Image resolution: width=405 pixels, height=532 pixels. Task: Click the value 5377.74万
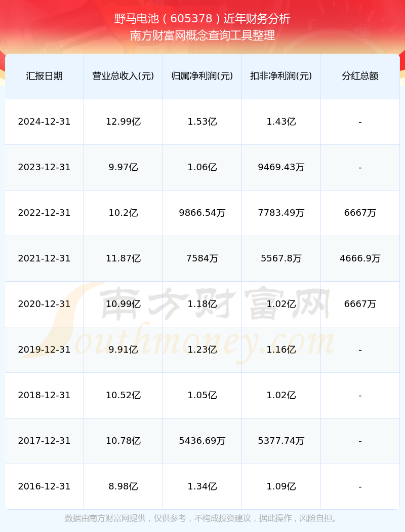click(x=281, y=441)
